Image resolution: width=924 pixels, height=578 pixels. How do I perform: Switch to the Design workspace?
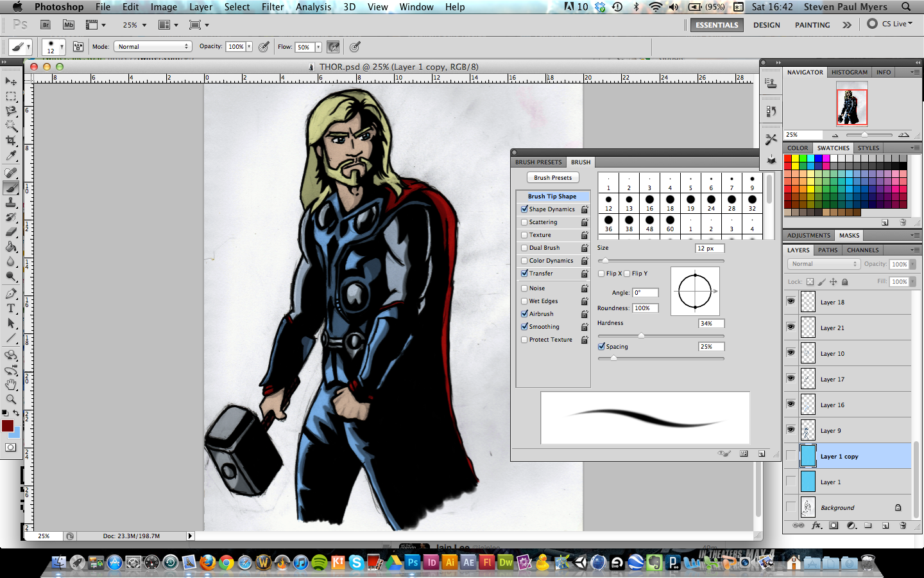(767, 25)
